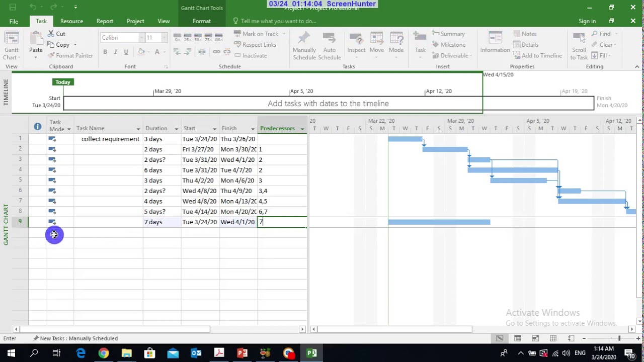Open the task Information dialog

click(495, 43)
